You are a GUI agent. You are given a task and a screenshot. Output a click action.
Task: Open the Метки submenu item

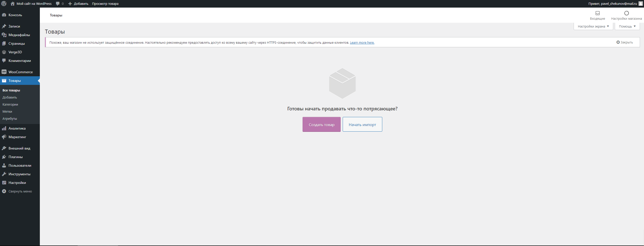(7, 111)
